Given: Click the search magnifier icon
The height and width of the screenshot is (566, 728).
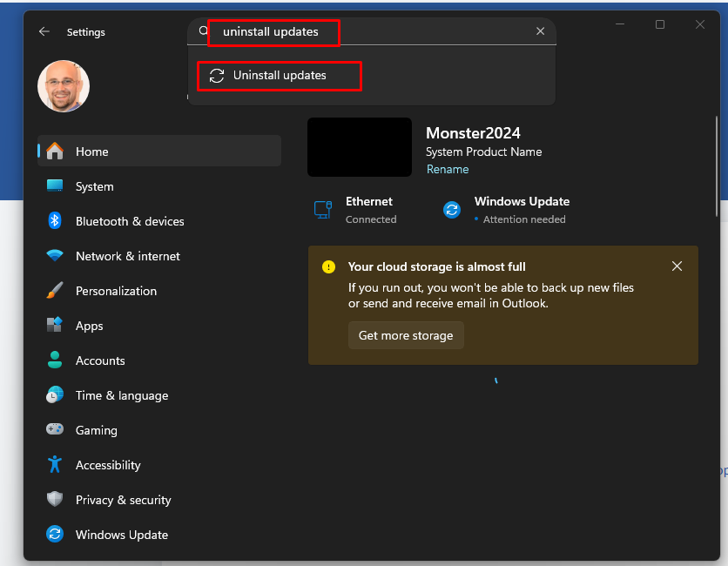Looking at the screenshot, I should point(204,31).
